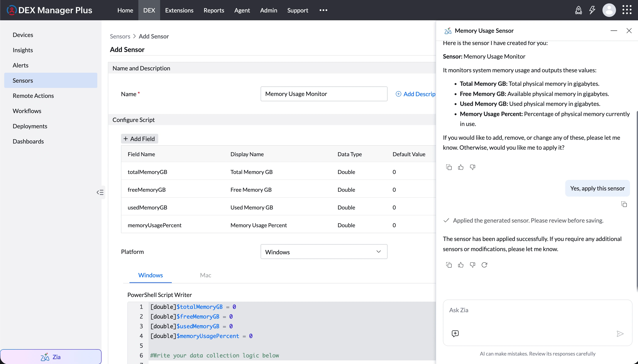Thumbs down the 'applied successfully' response
Viewport: 638px width, 364px height.
pyautogui.click(x=472, y=265)
